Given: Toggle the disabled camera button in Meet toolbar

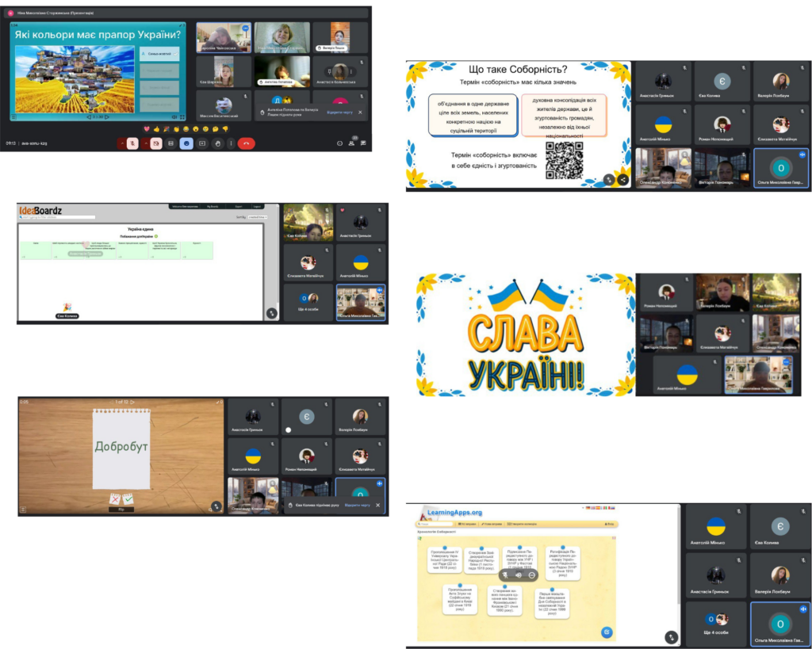Looking at the screenshot, I should (156, 143).
